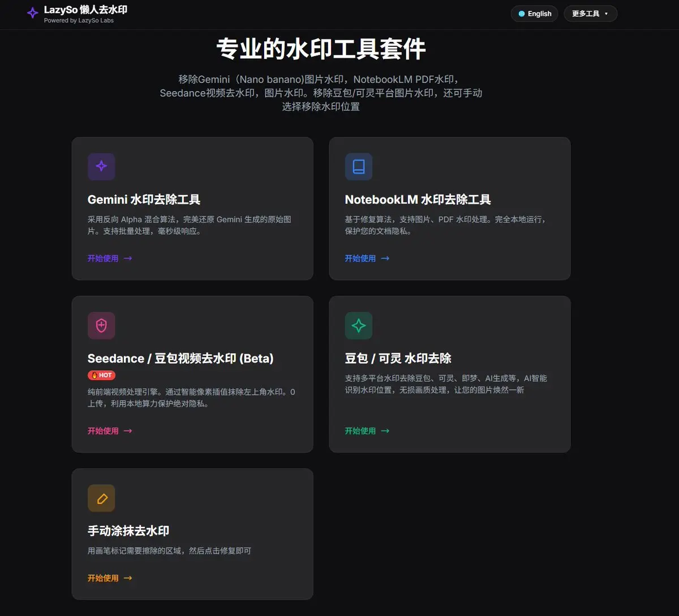The height and width of the screenshot is (616, 679).
Task: Click the Gemini 水印去除工具 title
Action: 144,200
